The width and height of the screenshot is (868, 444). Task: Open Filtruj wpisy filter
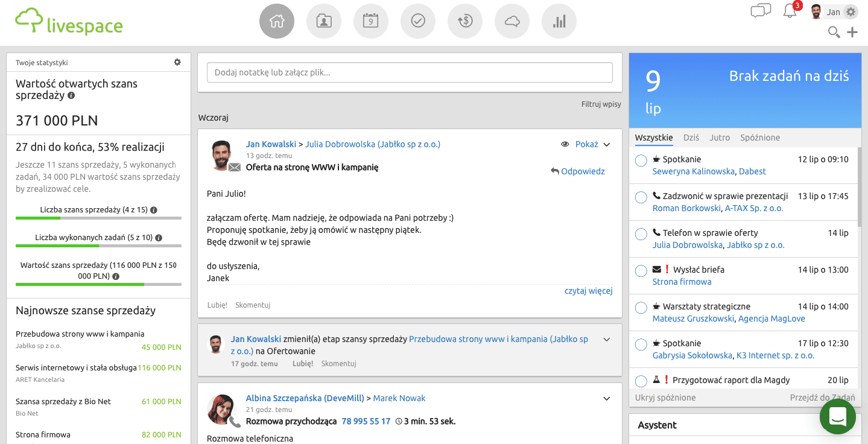click(x=601, y=104)
